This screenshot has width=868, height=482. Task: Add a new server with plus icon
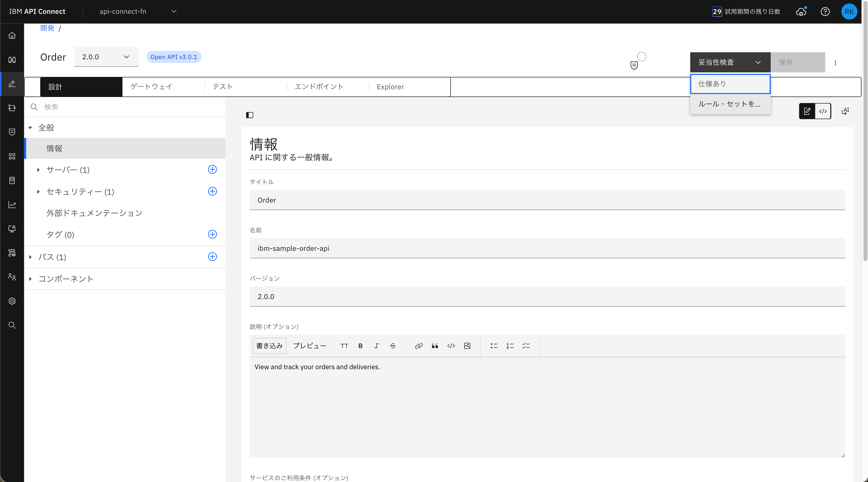pos(212,169)
